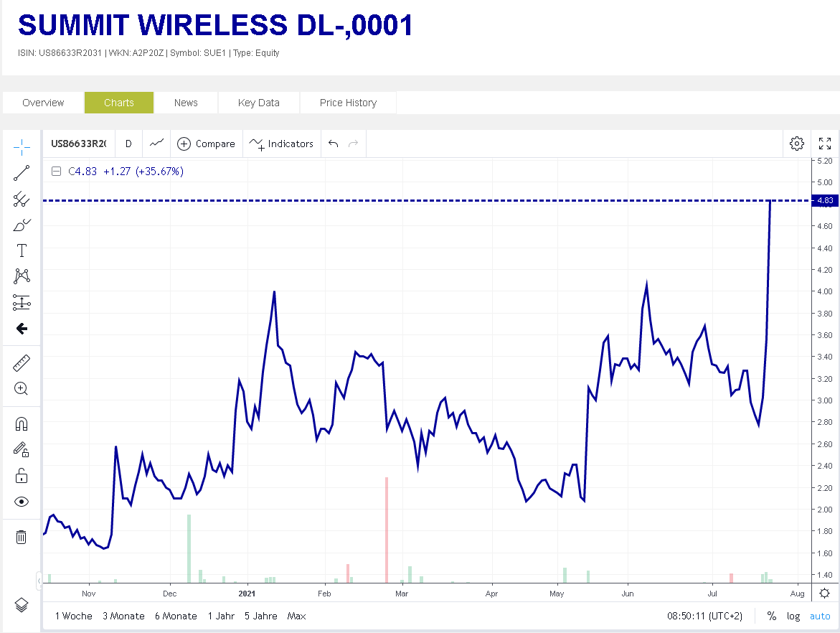Select the long position prediction tool

pos(22,302)
